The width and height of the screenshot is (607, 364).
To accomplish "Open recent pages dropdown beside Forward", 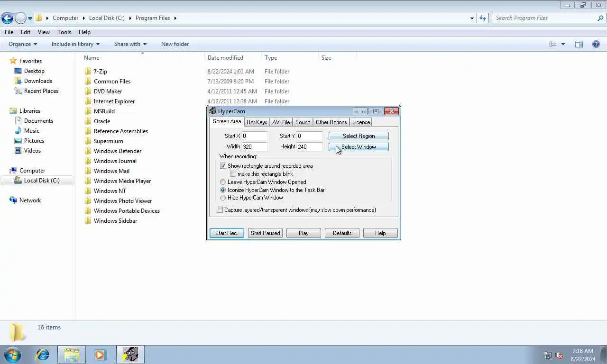I will pyautogui.click(x=30, y=18).
